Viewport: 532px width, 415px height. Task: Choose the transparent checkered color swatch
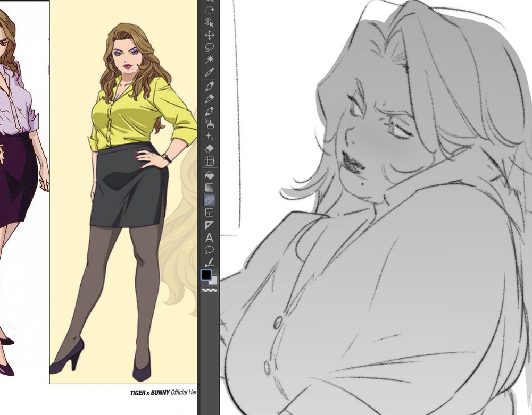tap(209, 290)
